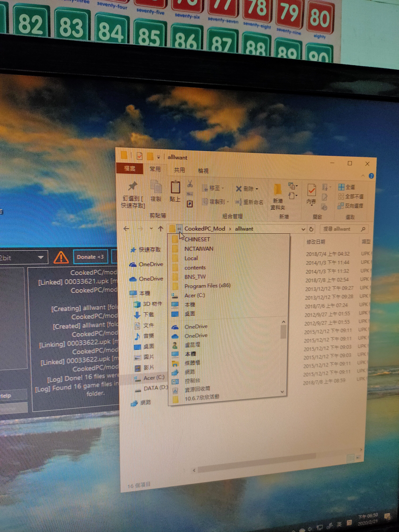Open the Delete (刪除) dropdown arrow
Image resolution: width=399 pixels, height=532 pixels.
tap(257, 189)
